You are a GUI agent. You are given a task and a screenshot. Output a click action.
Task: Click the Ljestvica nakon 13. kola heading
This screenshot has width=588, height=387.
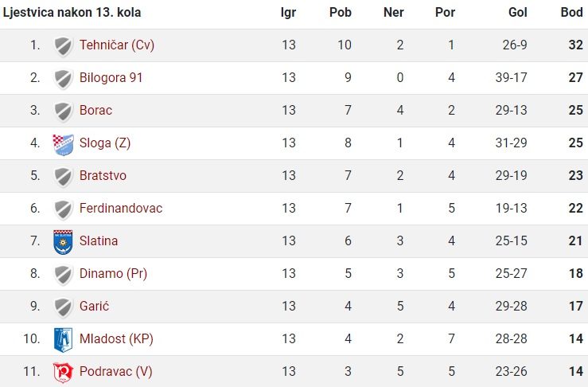point(72,13)
